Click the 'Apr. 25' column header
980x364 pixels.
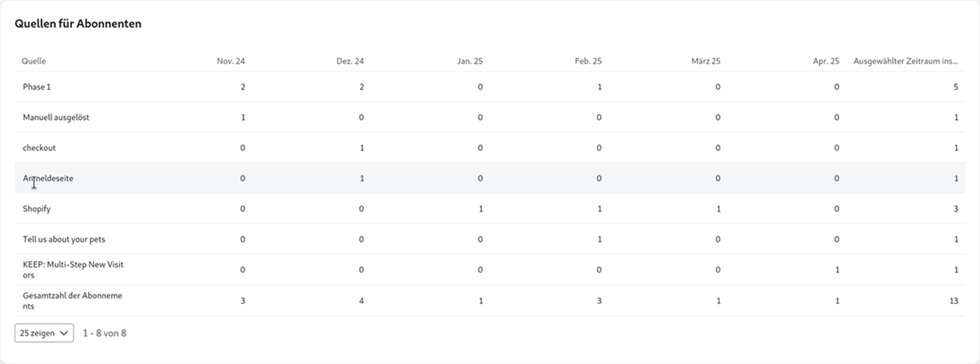tap(826, 61)
